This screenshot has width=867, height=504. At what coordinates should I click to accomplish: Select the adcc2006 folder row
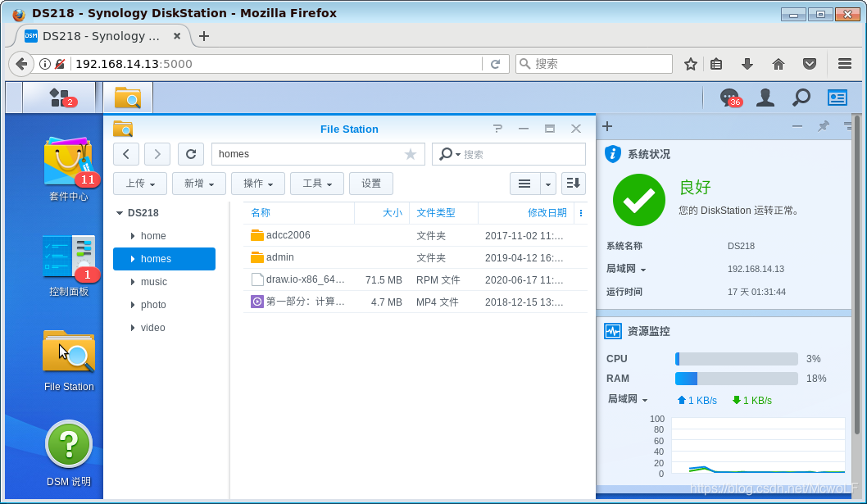pos(415,235)
